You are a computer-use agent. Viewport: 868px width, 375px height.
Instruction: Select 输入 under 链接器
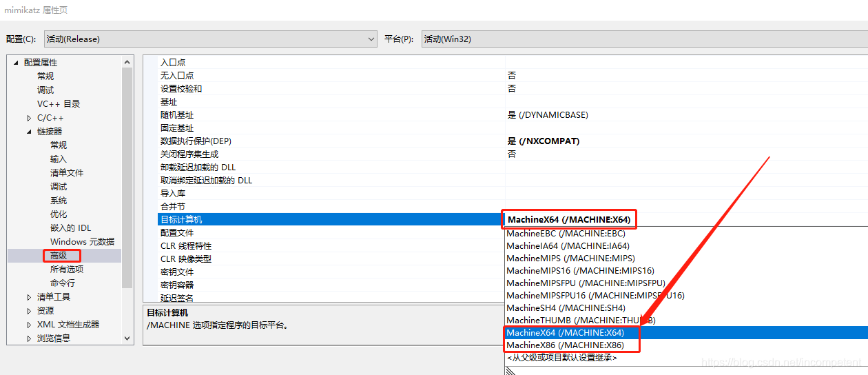(x=59, y=159)
